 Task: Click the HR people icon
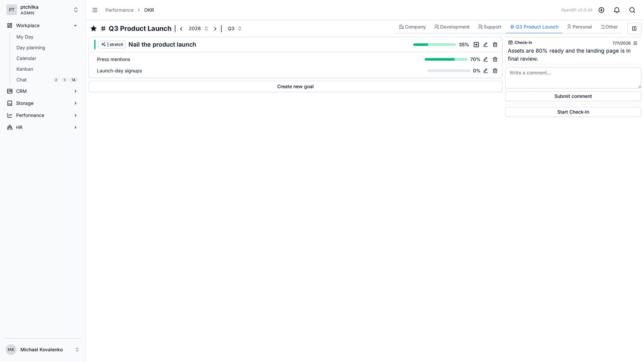click(10, 128)
